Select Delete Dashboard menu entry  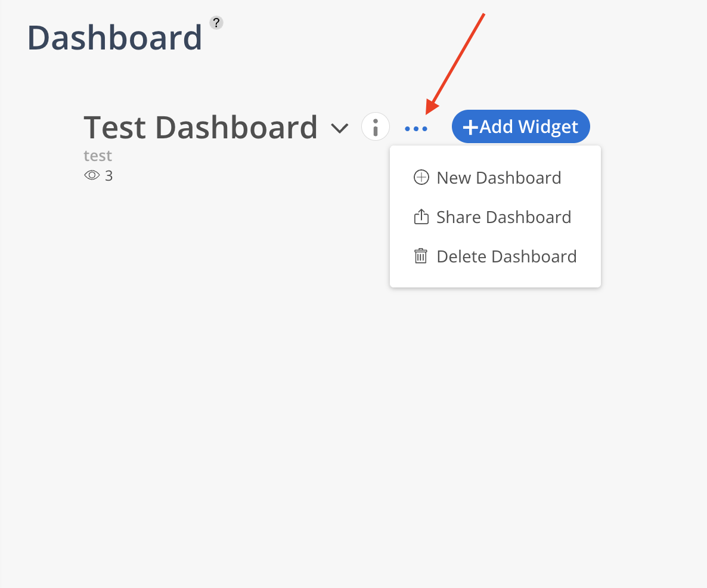pos(507,256)
